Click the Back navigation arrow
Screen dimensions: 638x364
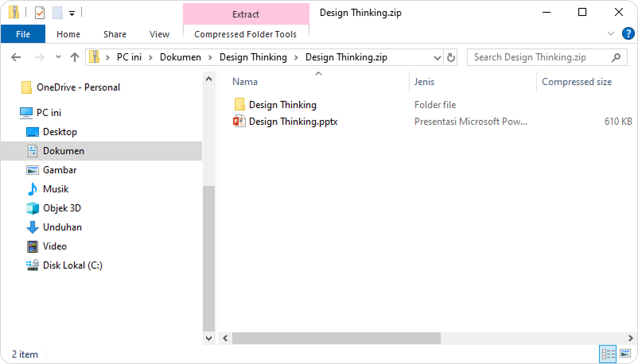tap(17, 57)
